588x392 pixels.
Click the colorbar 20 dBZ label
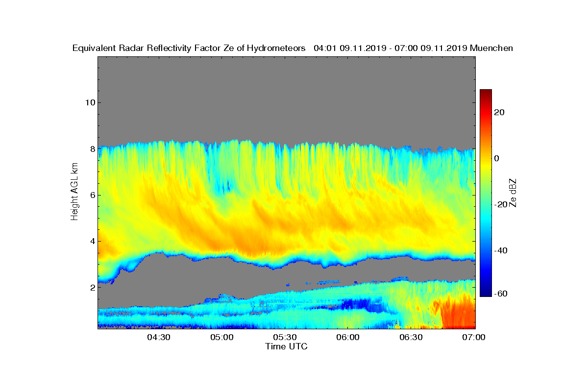(x=500, y=112)
